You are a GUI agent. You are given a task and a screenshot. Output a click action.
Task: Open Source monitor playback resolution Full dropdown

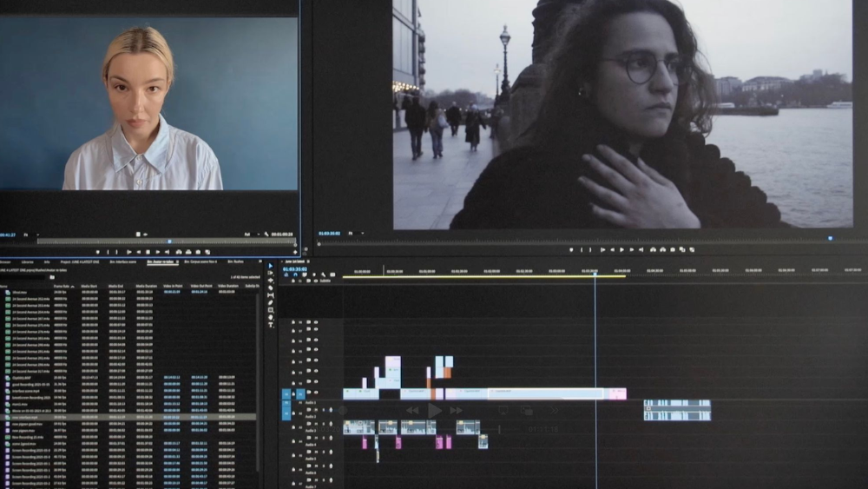(x=248, y=235)
